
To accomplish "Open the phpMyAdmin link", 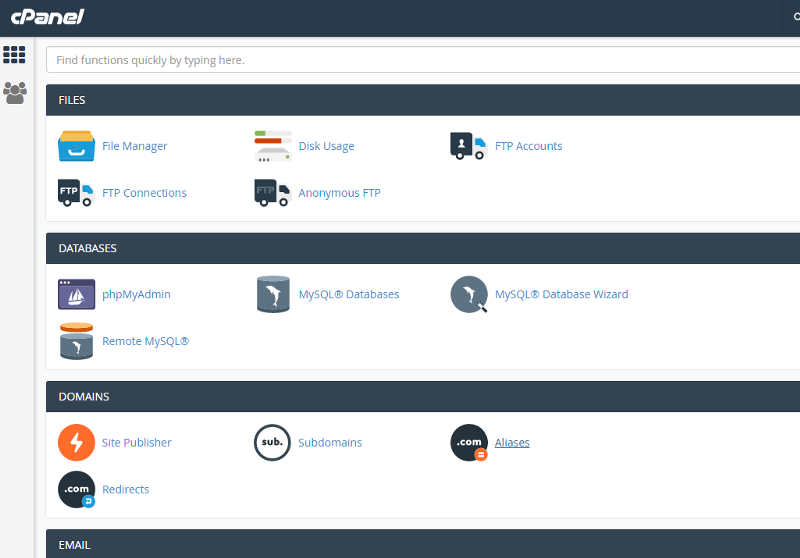I will (x=136, y=294).
